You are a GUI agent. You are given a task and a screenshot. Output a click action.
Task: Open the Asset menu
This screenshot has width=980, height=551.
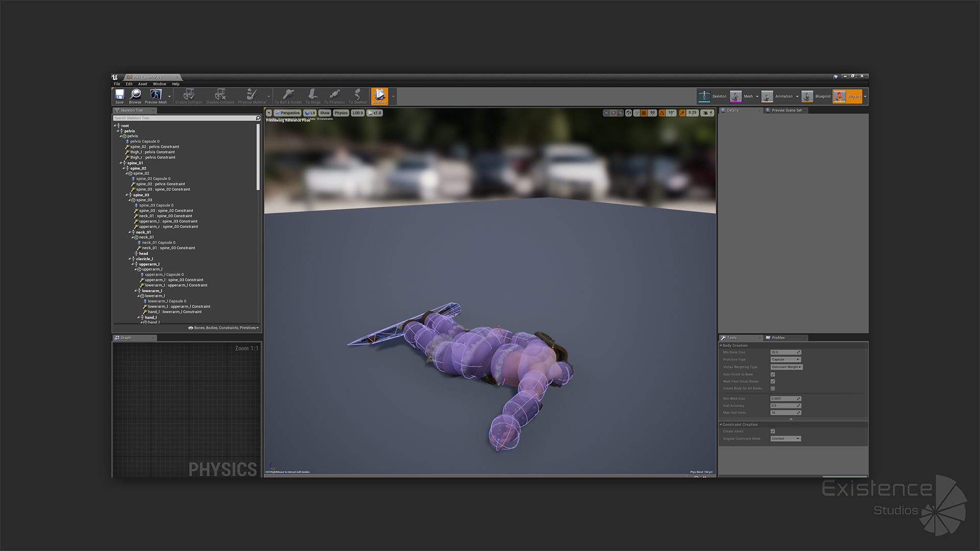[142, 84]
